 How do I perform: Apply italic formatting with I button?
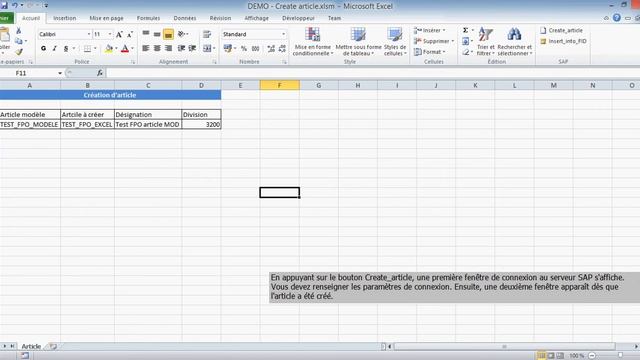point(54,49)
